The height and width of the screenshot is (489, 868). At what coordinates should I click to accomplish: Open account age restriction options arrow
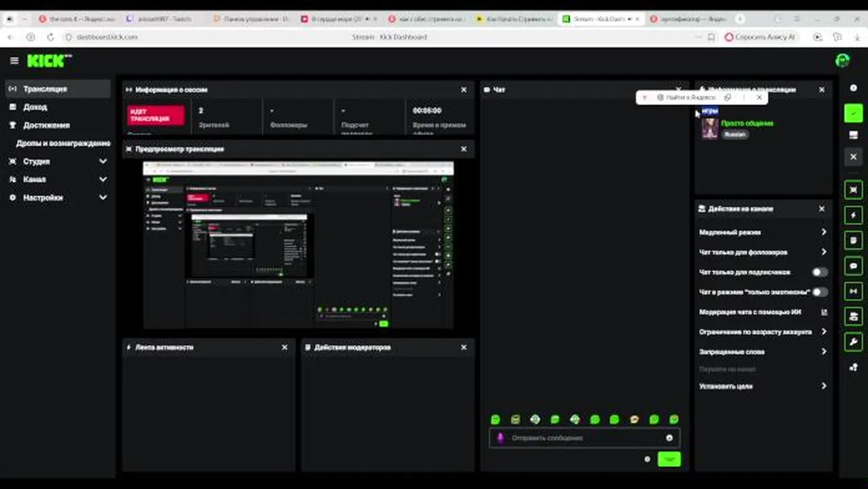pyautogui.click(x=824, y=332)
